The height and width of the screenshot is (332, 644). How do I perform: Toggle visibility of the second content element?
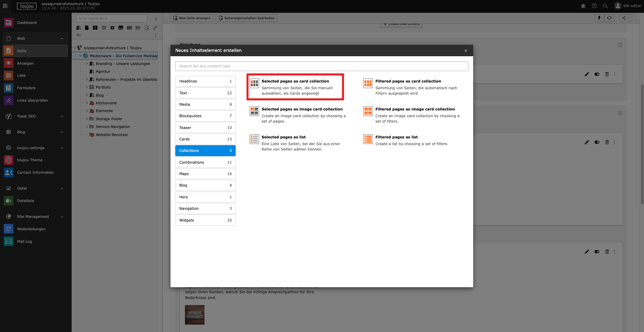tap(597, 142)
